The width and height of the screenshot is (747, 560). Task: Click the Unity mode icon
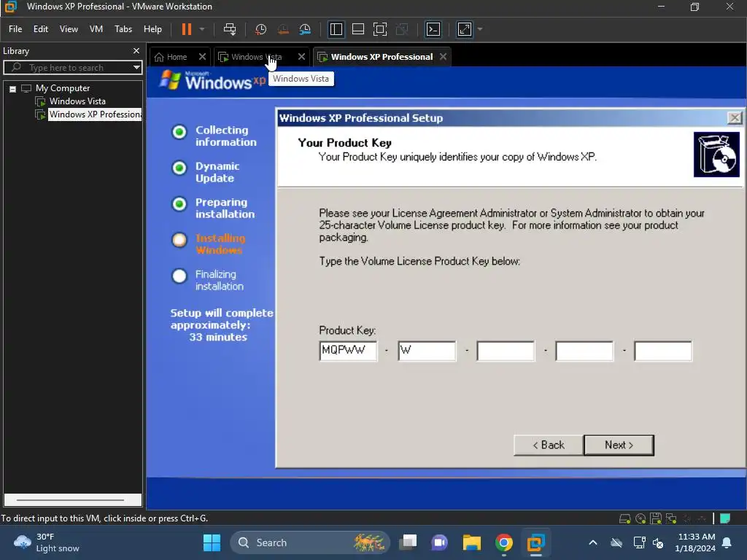402,29
